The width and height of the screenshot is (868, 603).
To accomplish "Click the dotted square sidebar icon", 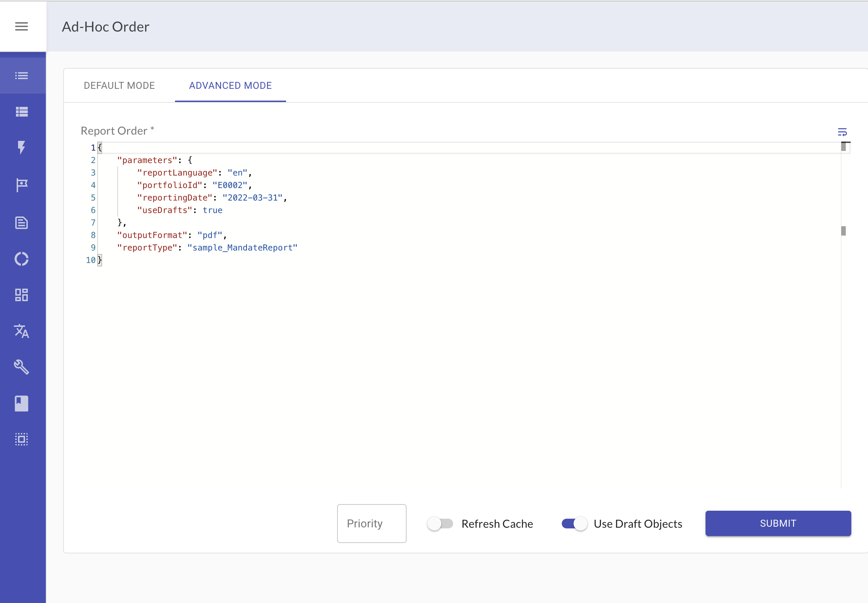I will (22, 439).
